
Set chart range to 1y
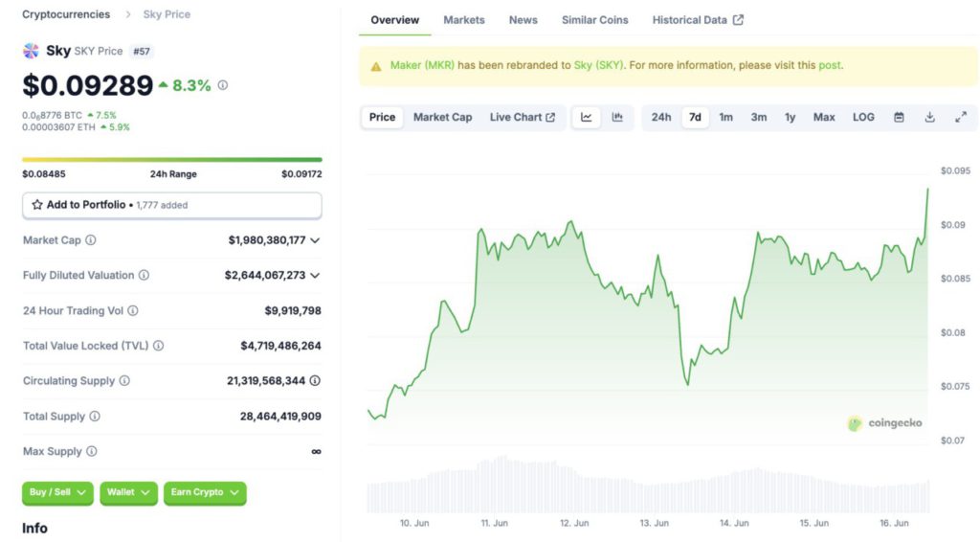790,117
